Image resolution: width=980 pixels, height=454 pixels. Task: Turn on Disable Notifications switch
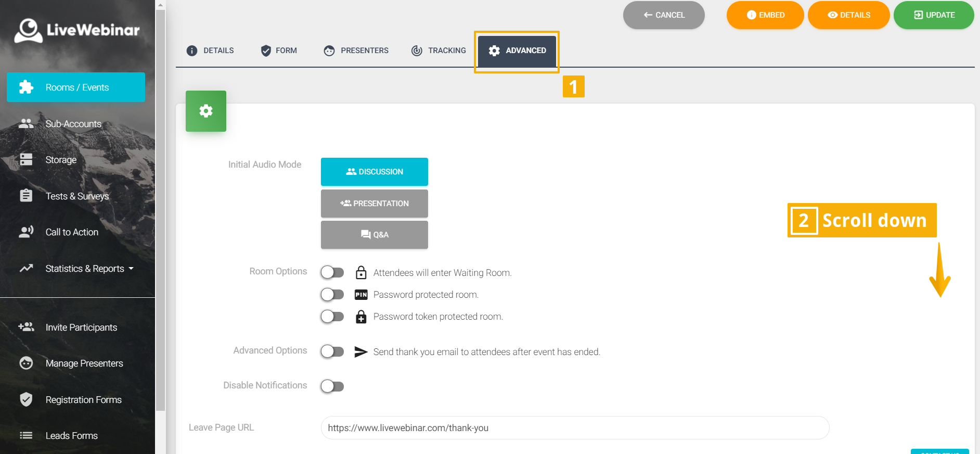coord(332,386)
